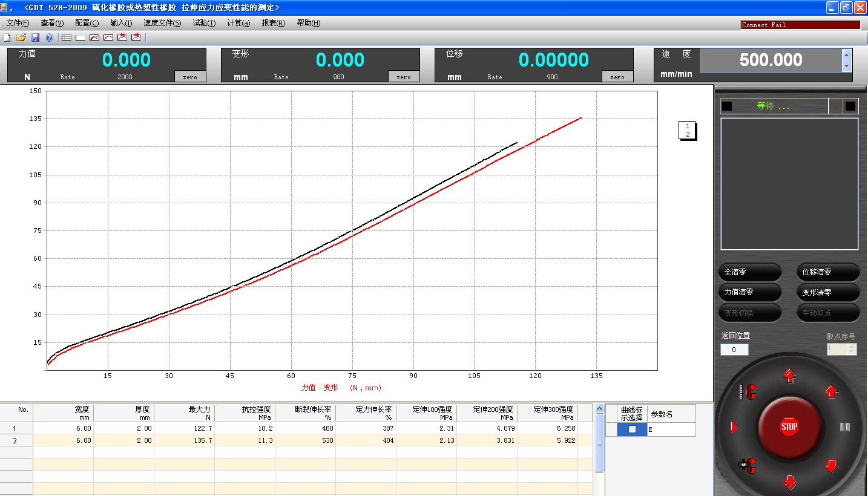Click the red STOP button
Screen dimensions: 868x496
[789, 426]
